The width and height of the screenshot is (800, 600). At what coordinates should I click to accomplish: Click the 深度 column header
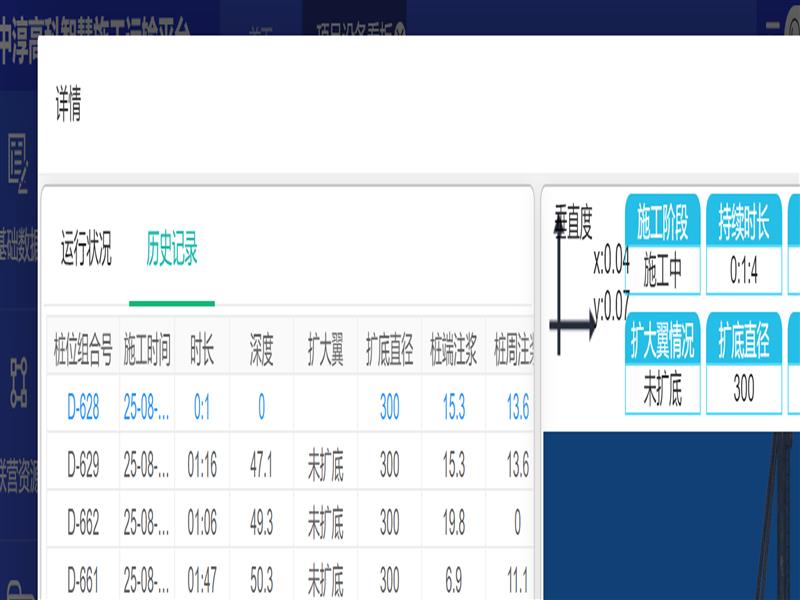click(x=261, y=349)
